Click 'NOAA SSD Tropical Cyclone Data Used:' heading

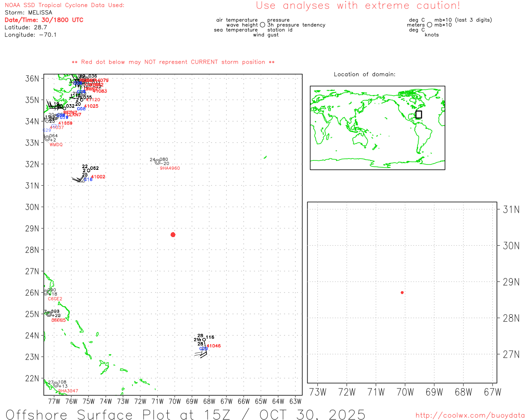64,5
